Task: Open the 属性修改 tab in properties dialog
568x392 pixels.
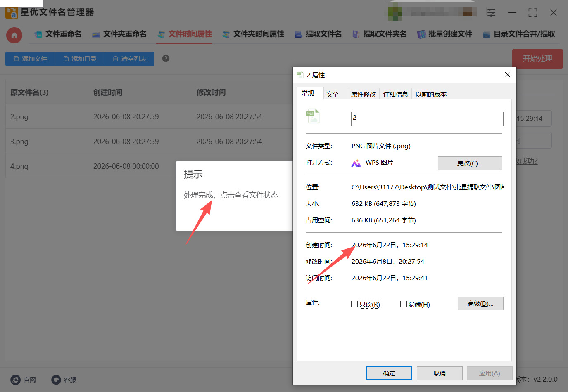Action: click(364, 94)
